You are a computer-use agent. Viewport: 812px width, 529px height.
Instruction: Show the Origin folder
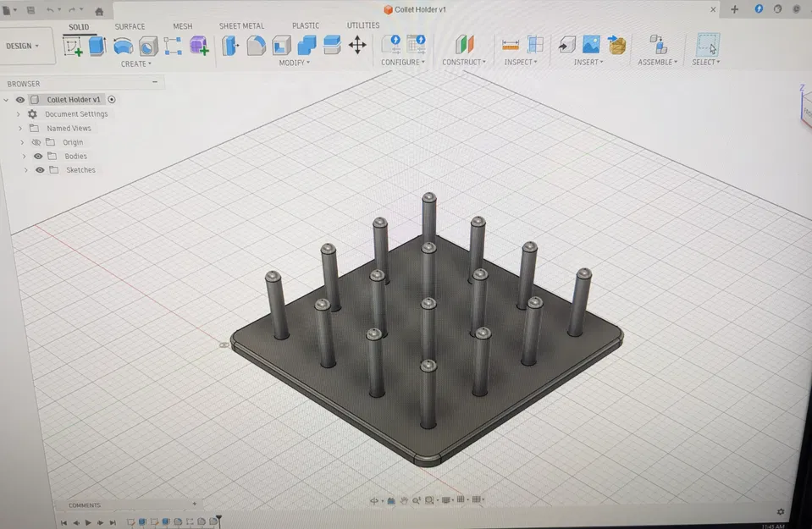(x=36, y=141)
